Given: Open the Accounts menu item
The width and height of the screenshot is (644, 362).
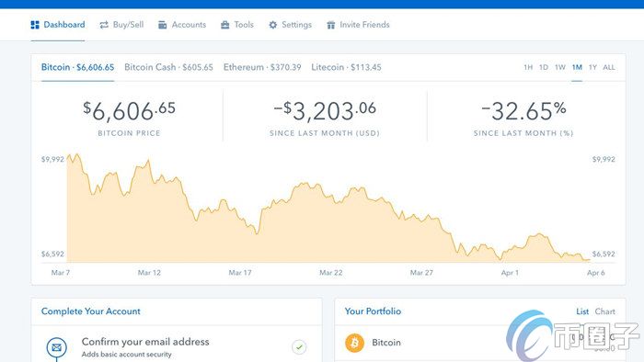Looking at the screenshot, I should pyautogui.click(x=182, y=25).
